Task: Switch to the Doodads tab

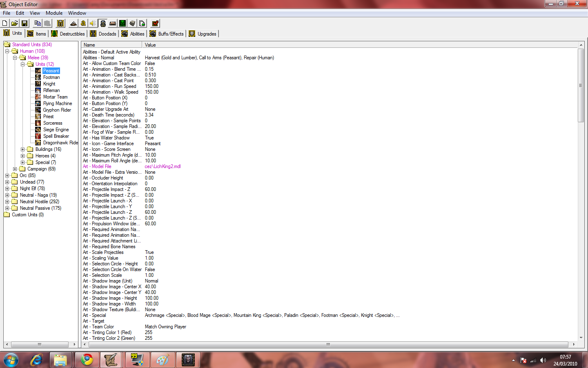Action: point(103,34)
